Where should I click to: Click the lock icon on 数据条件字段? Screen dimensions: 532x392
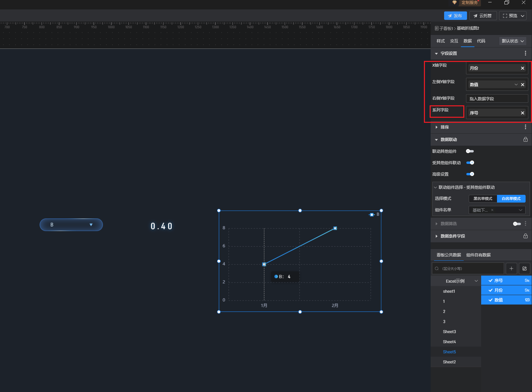(x=525, y=236)
